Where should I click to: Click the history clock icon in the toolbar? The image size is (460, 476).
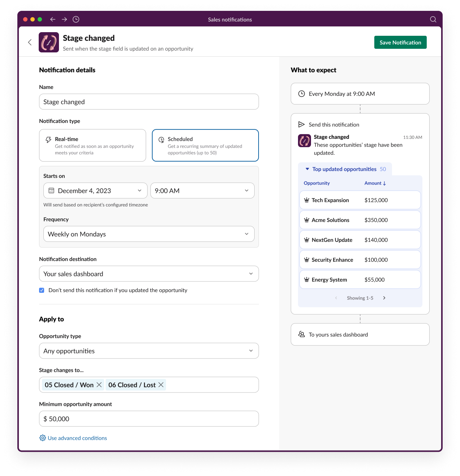[76, 19]
